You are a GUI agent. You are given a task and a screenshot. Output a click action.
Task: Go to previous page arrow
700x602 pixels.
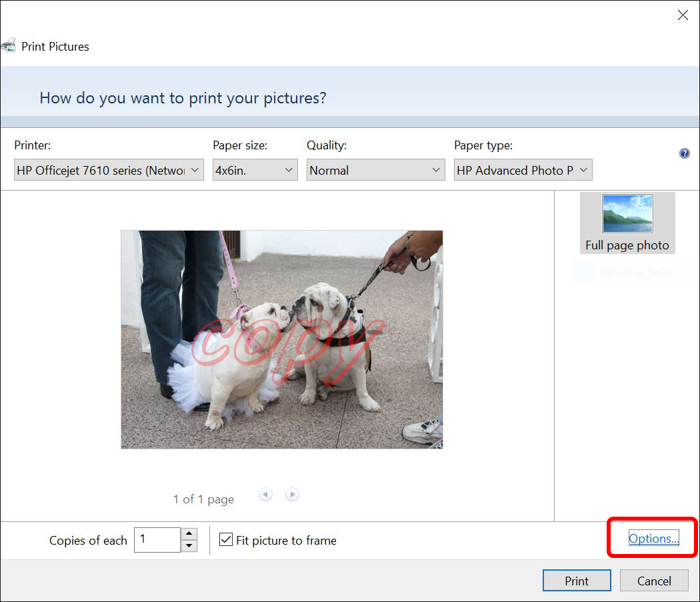265,495
